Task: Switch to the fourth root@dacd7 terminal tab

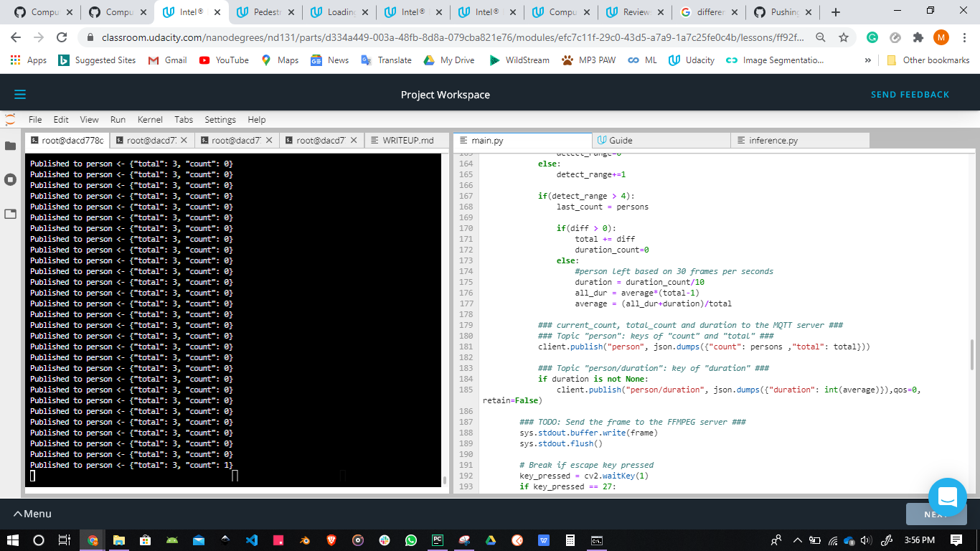Action: pyautogui.click(x=321, y=141)
